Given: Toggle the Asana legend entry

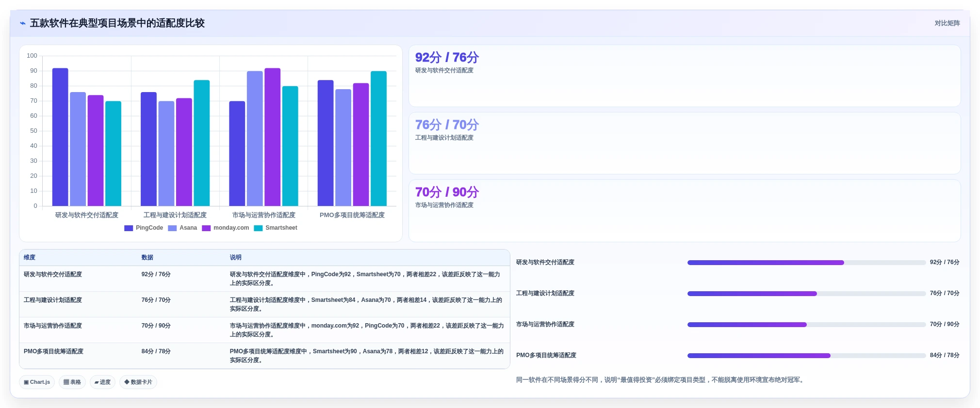Looking at the screenshot, I should [x=182, y=228].
